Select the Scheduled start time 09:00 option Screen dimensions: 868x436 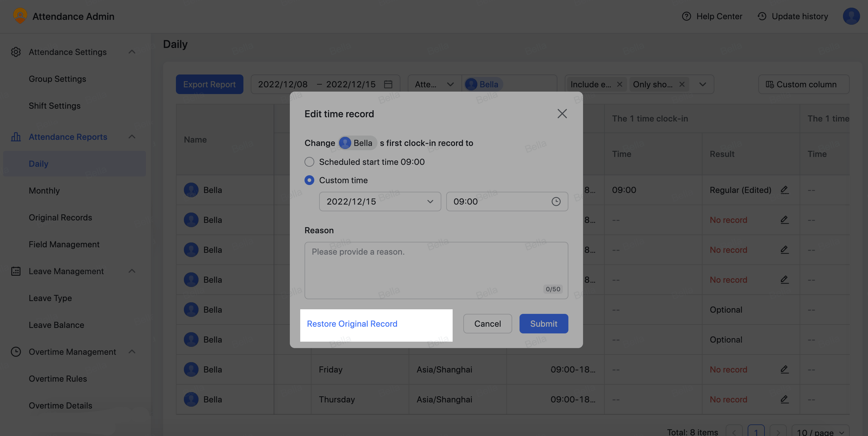(309, 162)
